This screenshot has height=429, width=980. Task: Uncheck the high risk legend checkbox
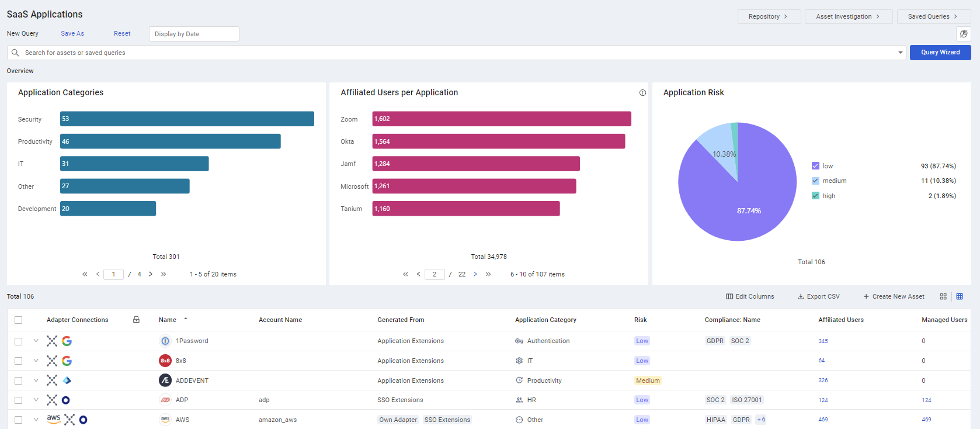point(815,196)
